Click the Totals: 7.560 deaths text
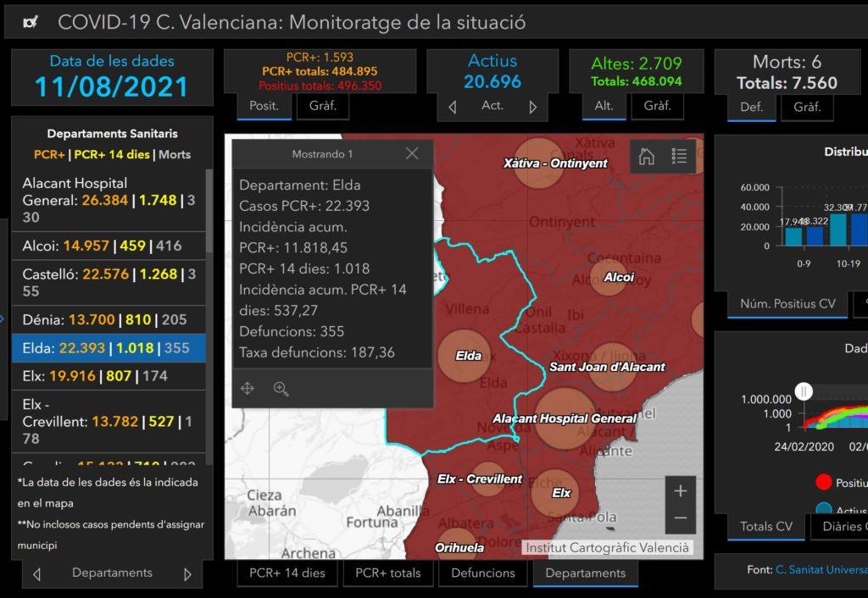Viewport: 868px width, 598px height. point(787,83)
